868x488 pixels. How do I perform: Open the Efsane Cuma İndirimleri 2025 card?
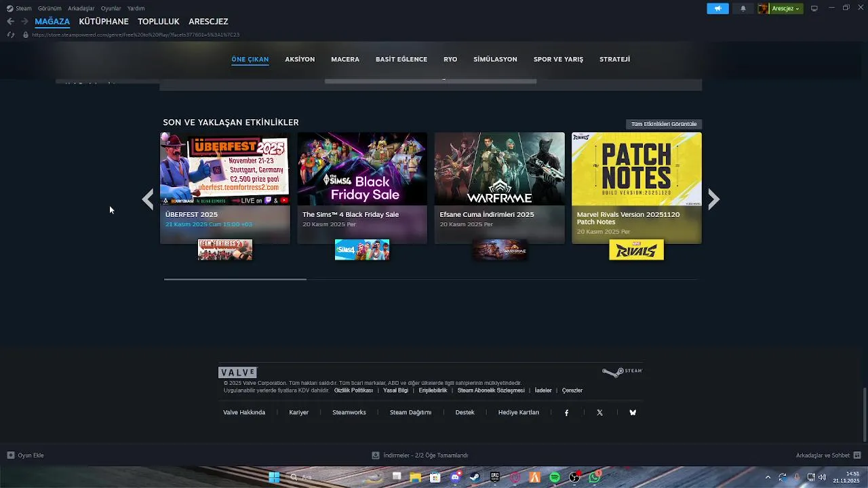tap(500, 188)
